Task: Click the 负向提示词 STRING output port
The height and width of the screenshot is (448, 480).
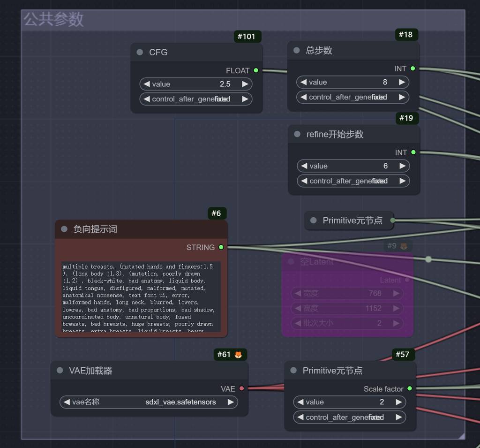Action: (221, 247)
